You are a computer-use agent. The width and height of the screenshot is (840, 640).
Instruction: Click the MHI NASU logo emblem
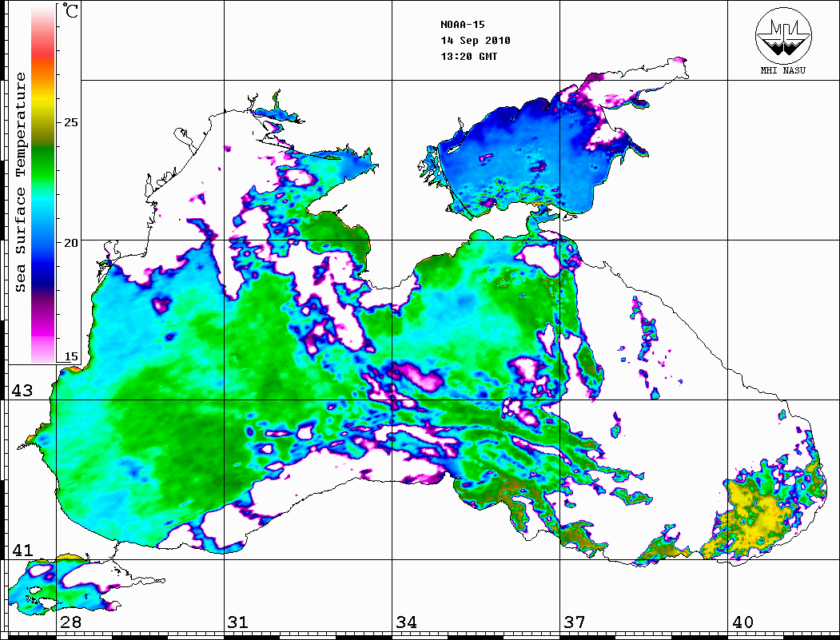[x=783, y=35]
